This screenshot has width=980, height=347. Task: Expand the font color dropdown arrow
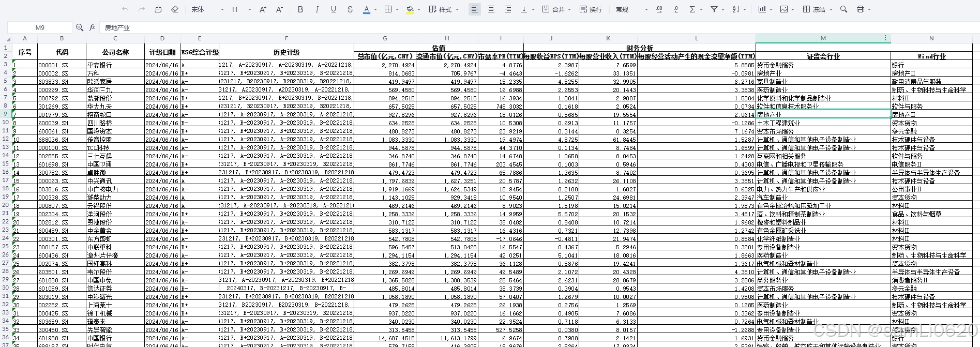(x=375, y=9)
